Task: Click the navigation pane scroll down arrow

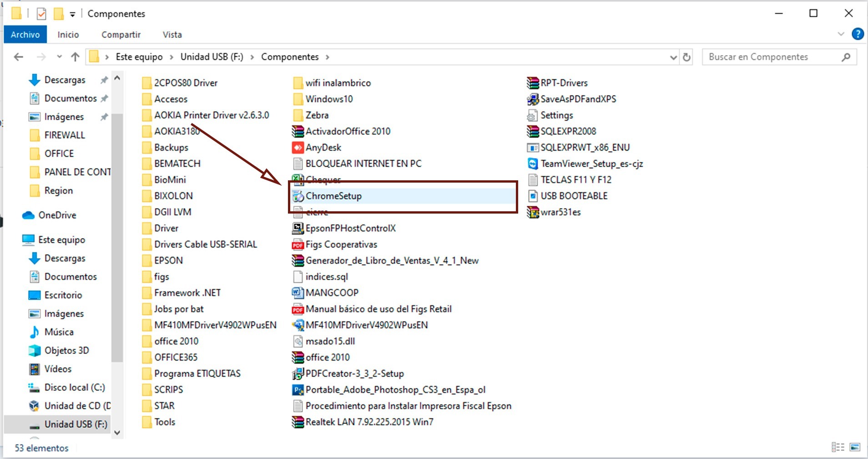Action: click(117, 433)
